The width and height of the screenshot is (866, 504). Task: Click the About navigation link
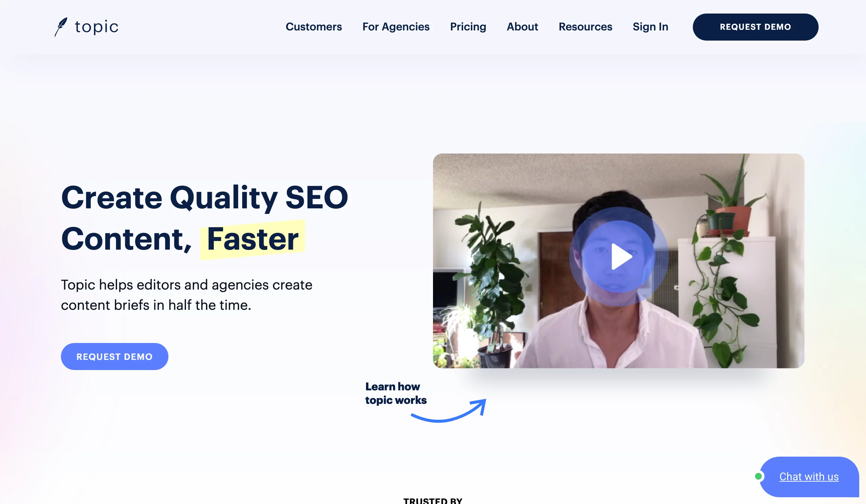tap(522, 26)
